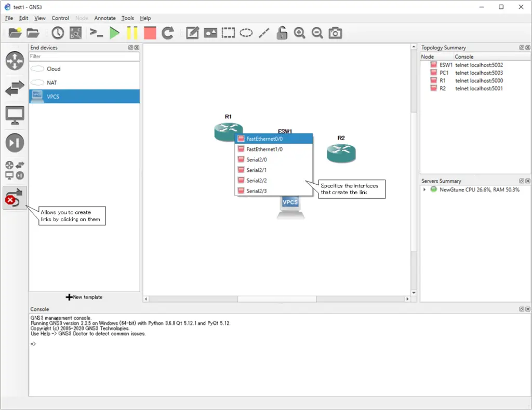The image size is (532, 410).
Task: Close the Servers Summary panel
Action: coord(528,181)
